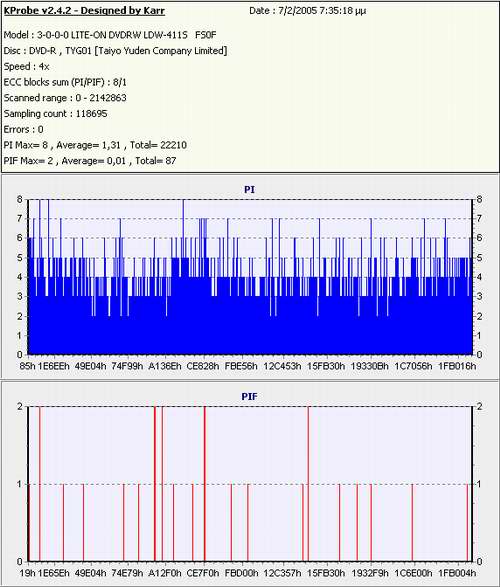Click the Sampling count 118695 line
500x587 pixels.
[x=55, y=114]
